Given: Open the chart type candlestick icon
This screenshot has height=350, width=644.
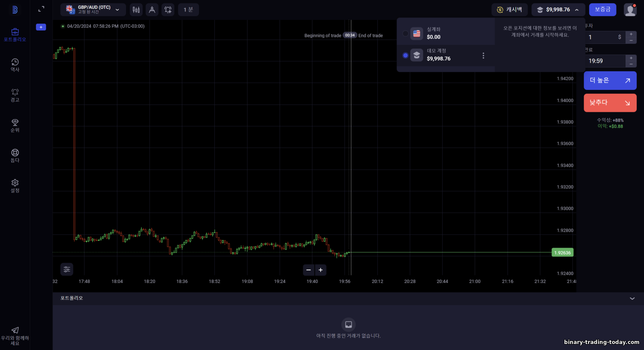Looking at the screenshot, I should (x=136, y=9).
